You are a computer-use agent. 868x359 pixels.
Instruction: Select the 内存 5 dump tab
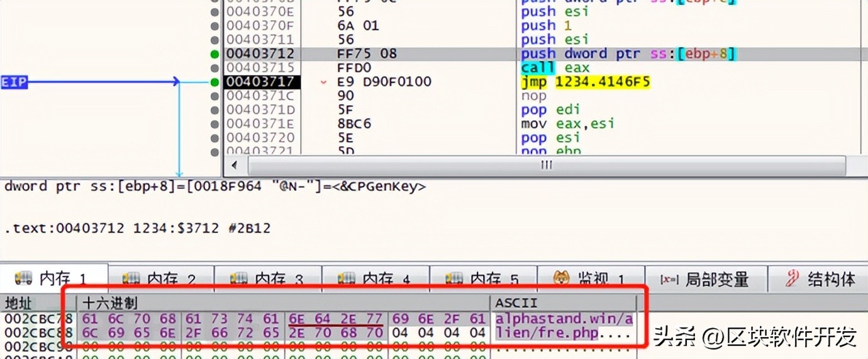pos(483,278)
